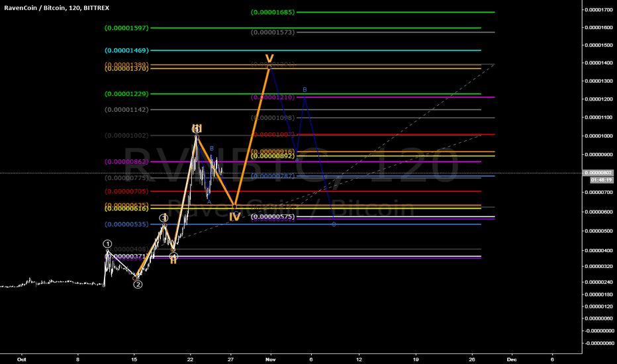Click the gray (0.00001573) level label
Screen dimensions: 617x364
point(273,32)
